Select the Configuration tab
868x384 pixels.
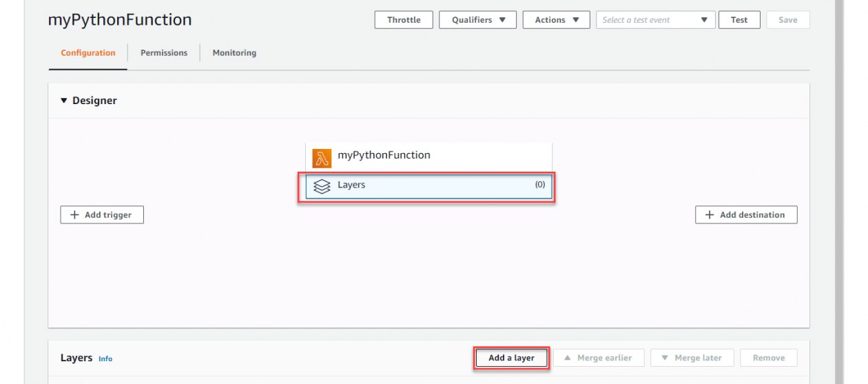pos(88,53)
